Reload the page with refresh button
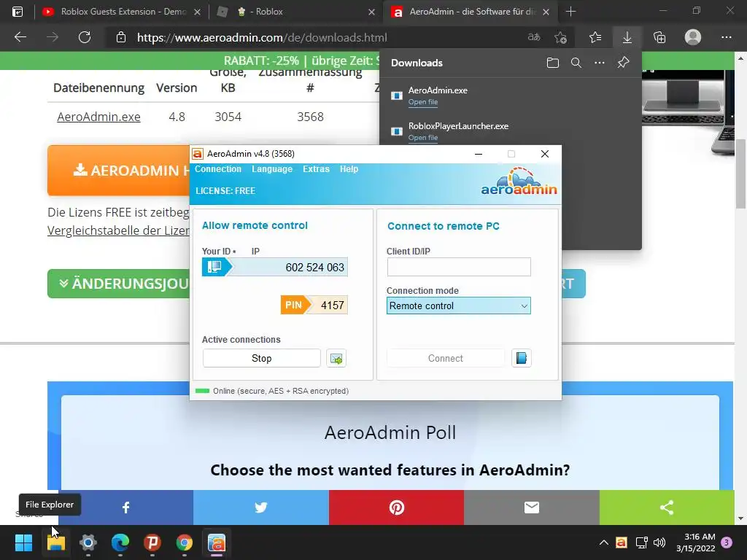The height and width of the screenshot is (560, 747). [85, 37]
